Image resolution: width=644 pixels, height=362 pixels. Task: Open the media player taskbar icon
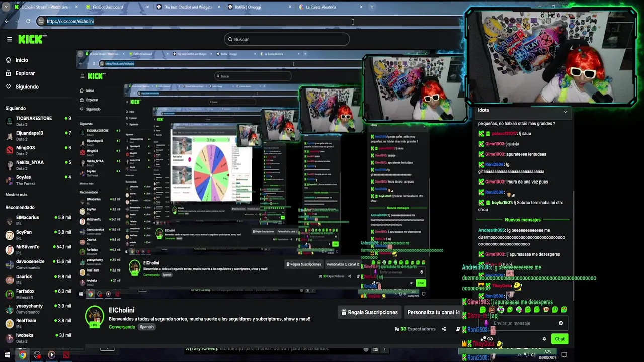[x=51, y=355]
